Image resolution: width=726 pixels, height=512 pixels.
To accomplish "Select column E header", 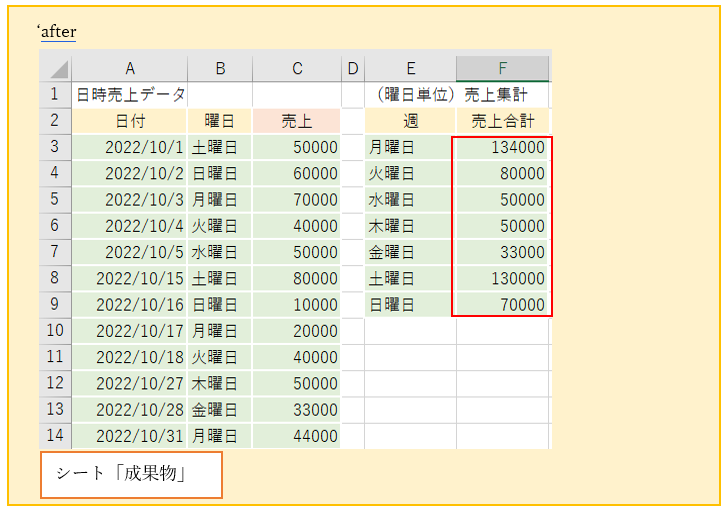I will click(x=410, y=69).
